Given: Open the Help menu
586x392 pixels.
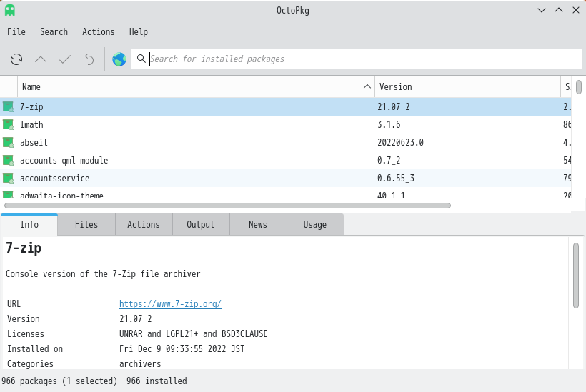Looking at the screenshot, I should click(x=138, y=31).
